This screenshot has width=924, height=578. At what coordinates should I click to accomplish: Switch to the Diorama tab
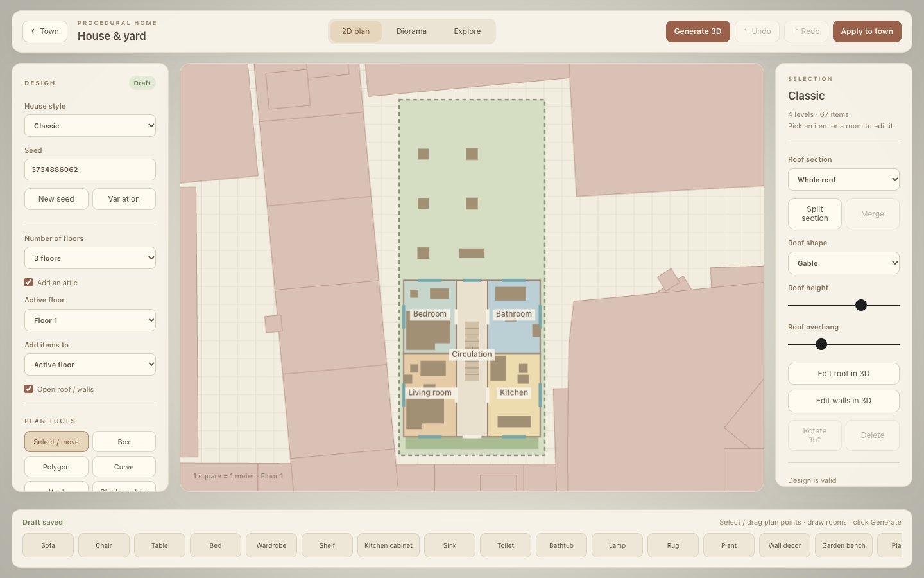point(411,31)
